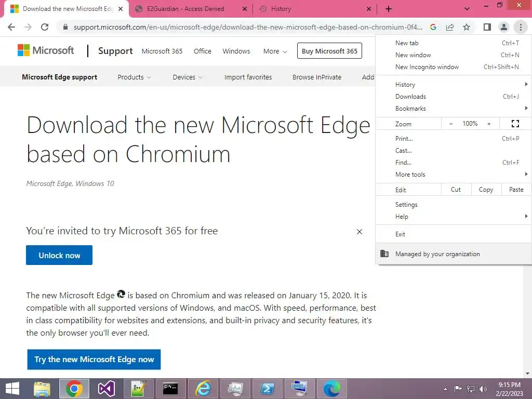This screenshot has width=532, height=399.
Task: Switch to the History tab
Action: point(281,9)
